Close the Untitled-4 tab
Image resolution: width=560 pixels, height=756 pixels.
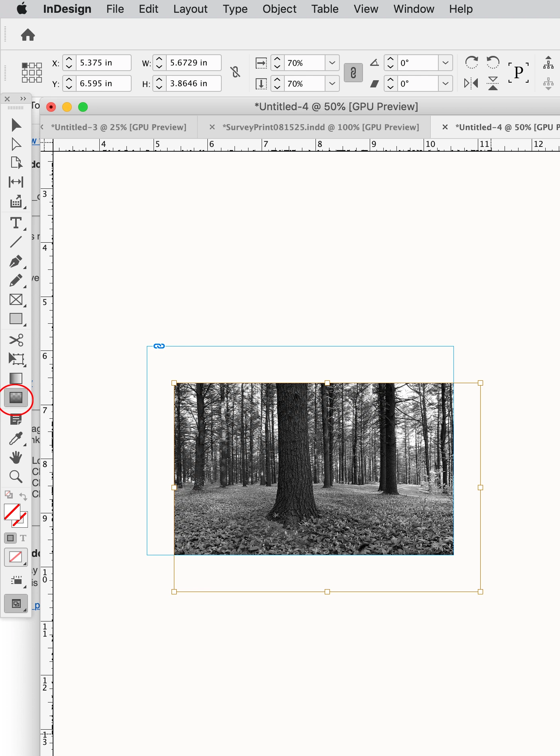[x=445, y=127]
